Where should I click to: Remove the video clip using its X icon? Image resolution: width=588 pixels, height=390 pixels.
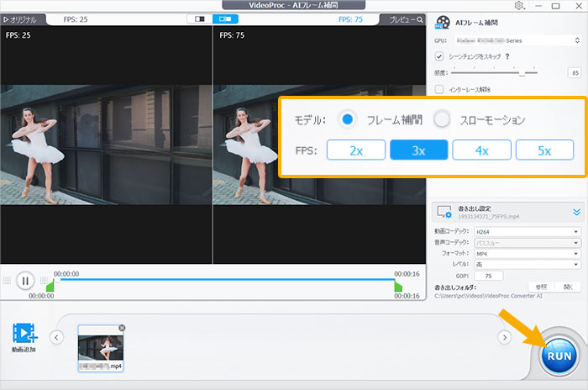point(122,328)
